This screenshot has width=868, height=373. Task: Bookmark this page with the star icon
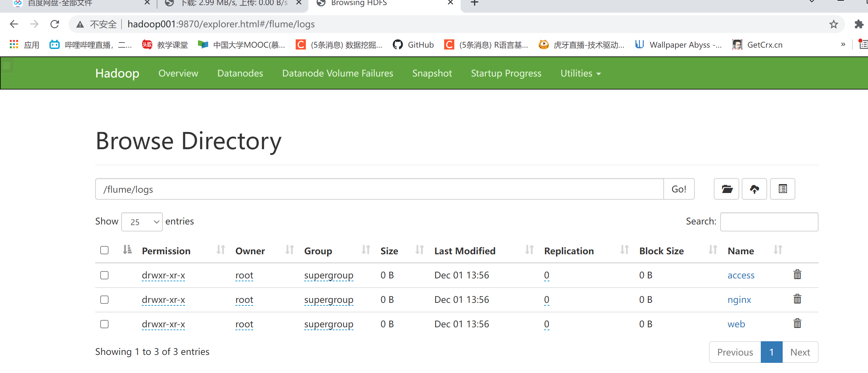[833, 24]
